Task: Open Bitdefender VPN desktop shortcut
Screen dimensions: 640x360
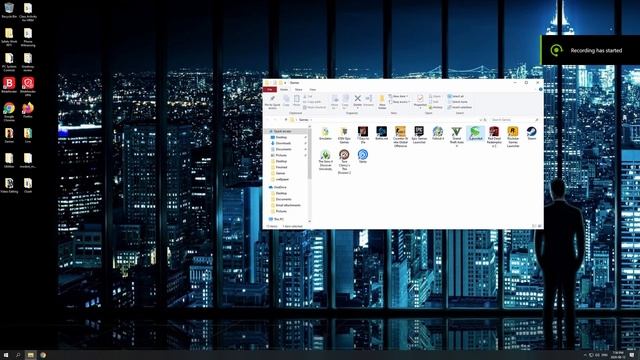Action: pyautogui.click(x=28, y=86)
